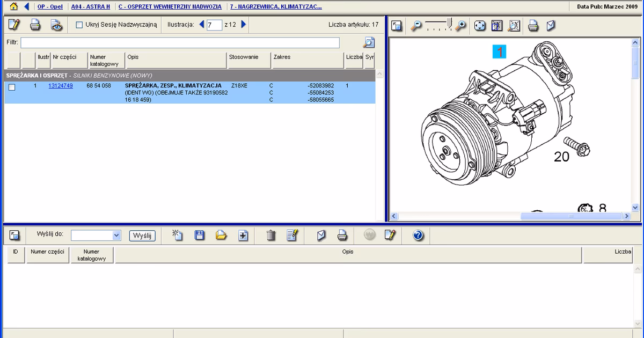Open the OP - Opel breadcrumb
This screenshot has height=338, width=644.
pyautogui.click(x=50, y=7)
